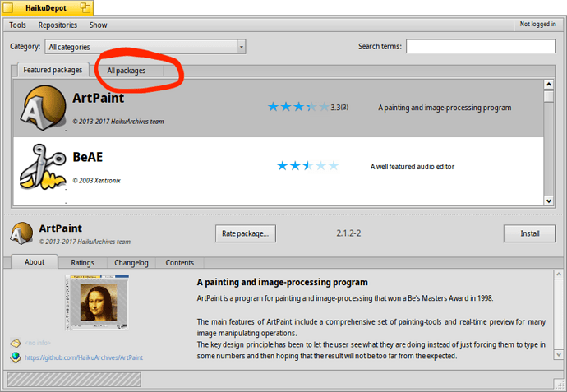
Task: Click the package list scrollbar thumb
Action: coord(549,96)
